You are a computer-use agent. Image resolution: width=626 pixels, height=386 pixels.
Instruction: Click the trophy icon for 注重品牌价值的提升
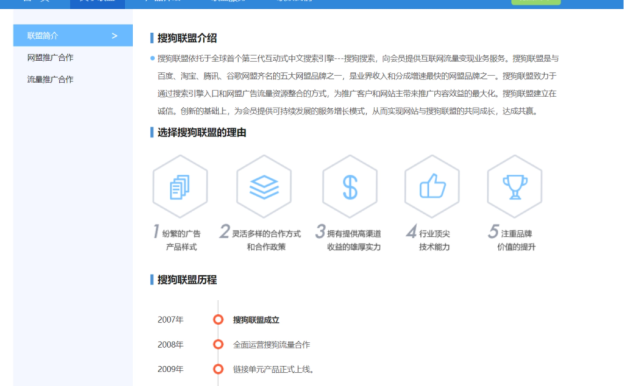tap(515, 186)
